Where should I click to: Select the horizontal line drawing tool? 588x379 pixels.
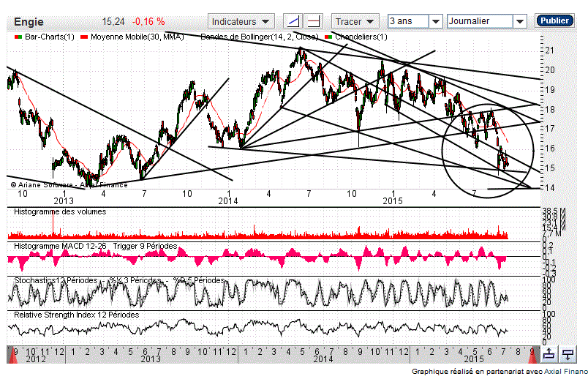point(313,21)
